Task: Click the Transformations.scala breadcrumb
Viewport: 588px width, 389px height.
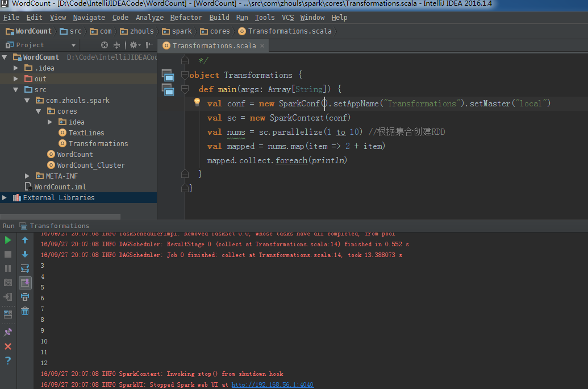Action: point(285,31)
